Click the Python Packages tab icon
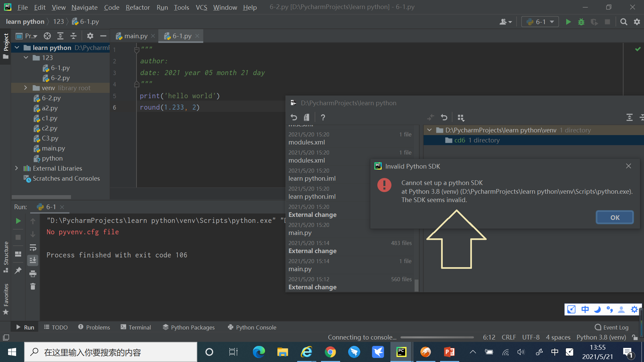644x362 pixels. pyautogui.click(x=165, y=327)
